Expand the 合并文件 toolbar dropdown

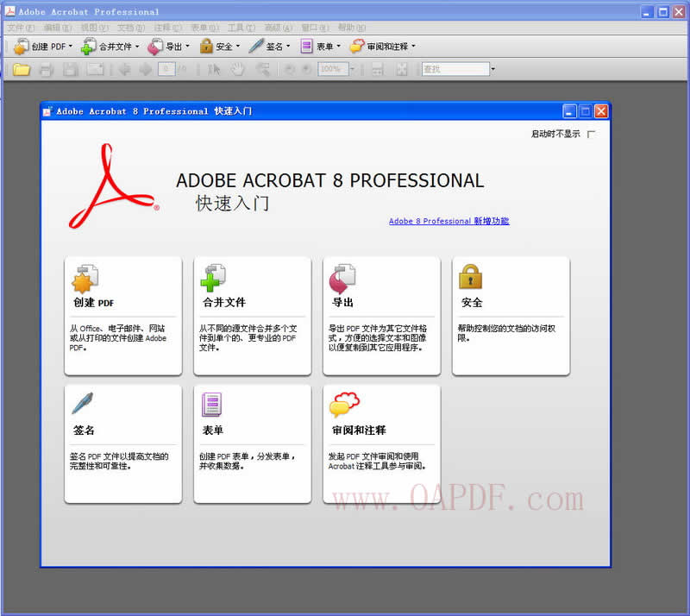click(x=137, y=46)
